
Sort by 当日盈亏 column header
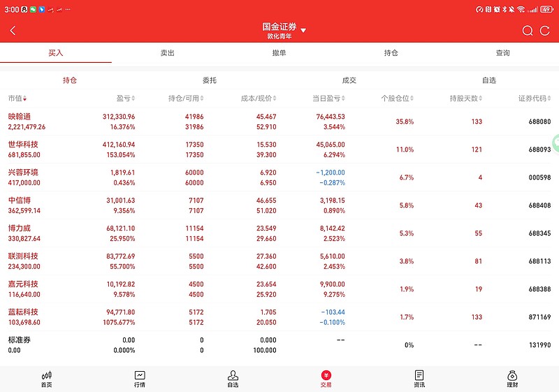pos(328,99)
